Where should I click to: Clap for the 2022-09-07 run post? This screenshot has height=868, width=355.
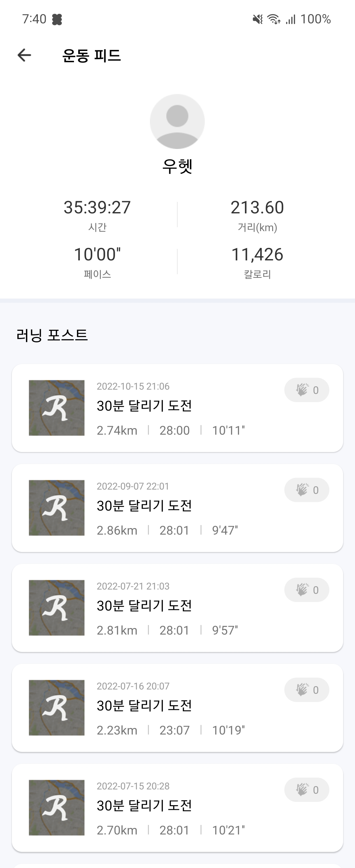306,490
